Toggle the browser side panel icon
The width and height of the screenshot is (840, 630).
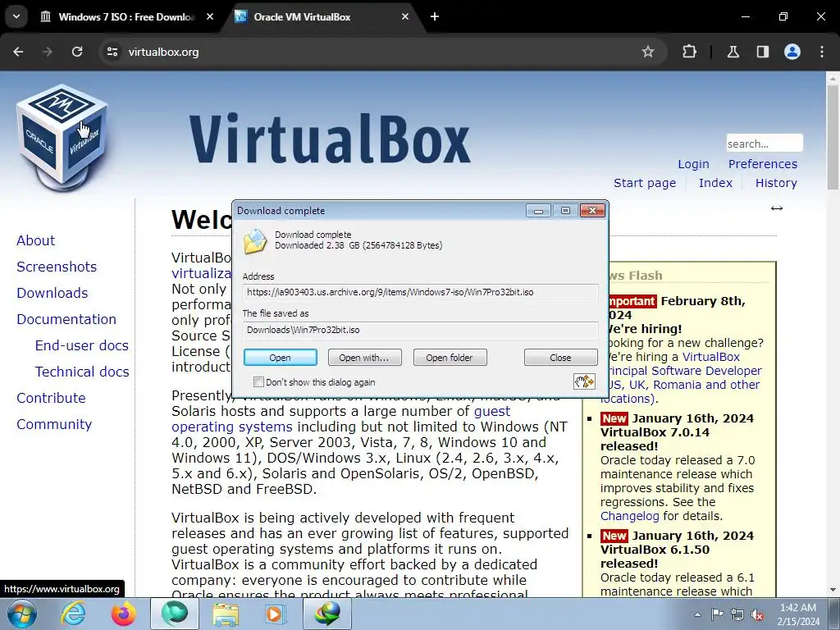pos(762,52)
